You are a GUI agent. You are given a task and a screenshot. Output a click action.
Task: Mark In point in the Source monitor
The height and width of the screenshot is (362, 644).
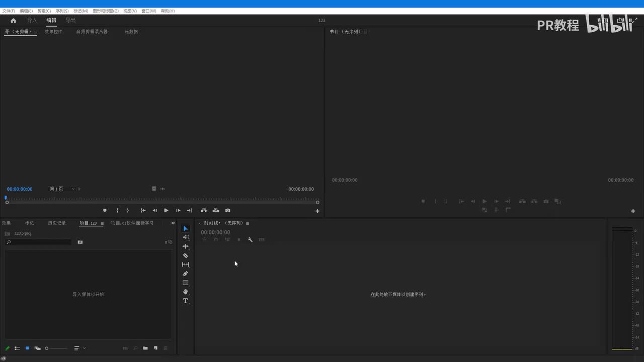point(117,211)
